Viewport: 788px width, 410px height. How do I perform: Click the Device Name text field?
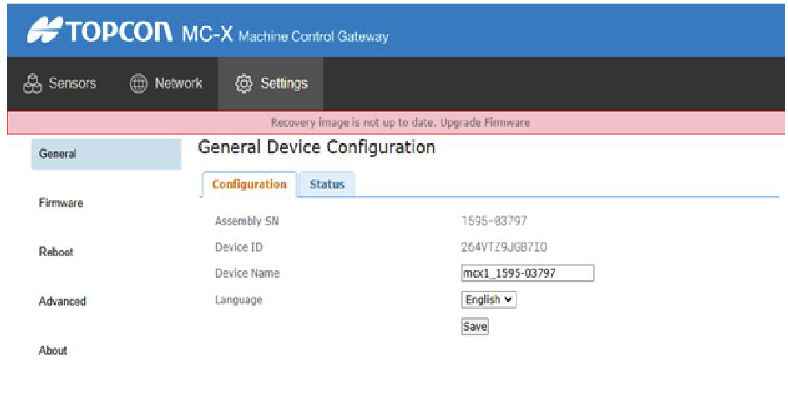pos(527,273)
